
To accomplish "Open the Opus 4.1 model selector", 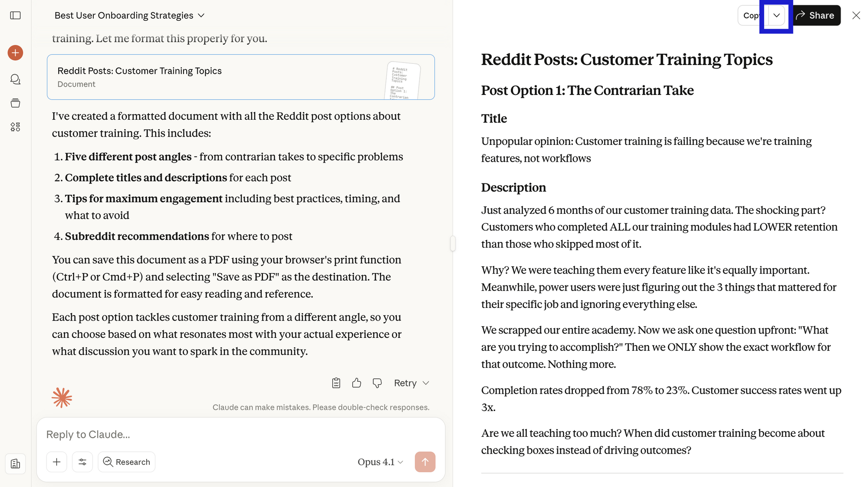I will point(380,462).
